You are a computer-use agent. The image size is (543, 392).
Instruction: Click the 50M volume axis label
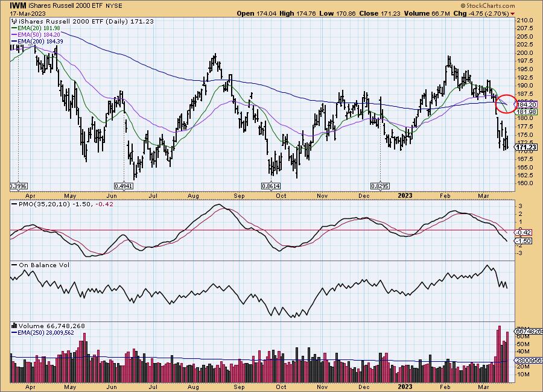click(523, 344)
